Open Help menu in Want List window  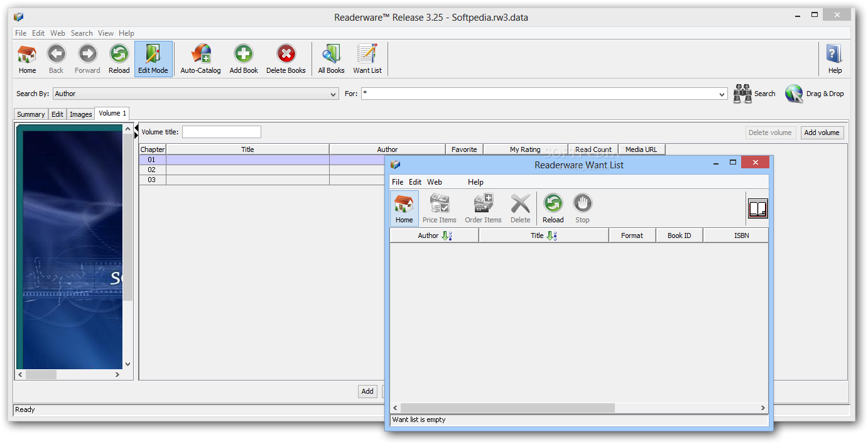pyautogui.click(x=475, y=182)
